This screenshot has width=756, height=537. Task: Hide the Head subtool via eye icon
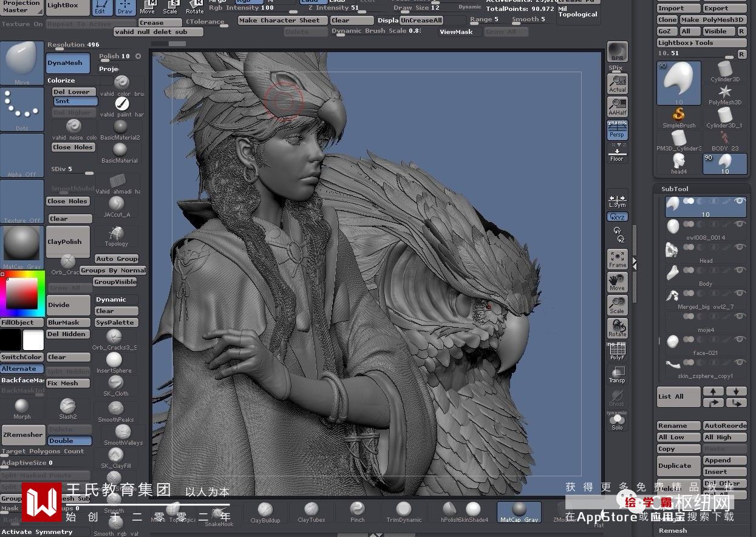pyautogui.click(x=740, y=247)
